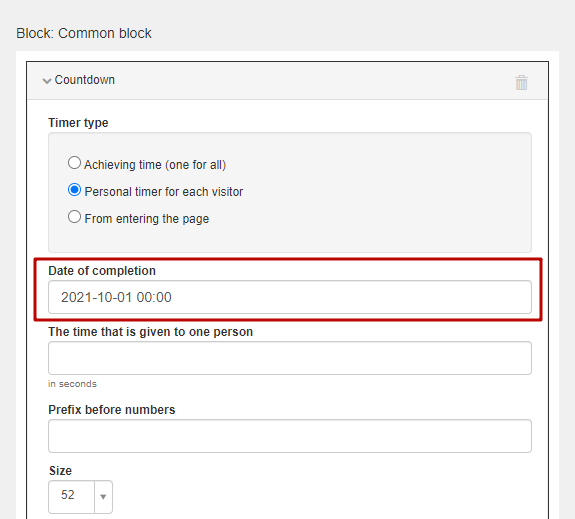Image resolution: width=575 pixels, height=519 pixels.
Task: Click the Size label above the dropdown
Action: click(x=61, y=471)
